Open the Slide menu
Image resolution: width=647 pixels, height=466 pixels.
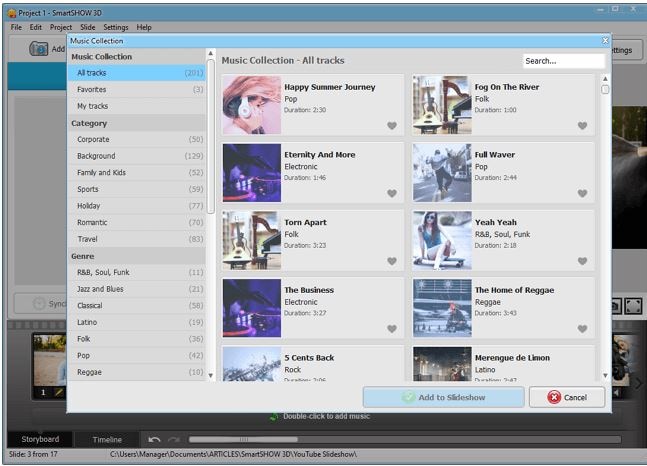point(87,27)
